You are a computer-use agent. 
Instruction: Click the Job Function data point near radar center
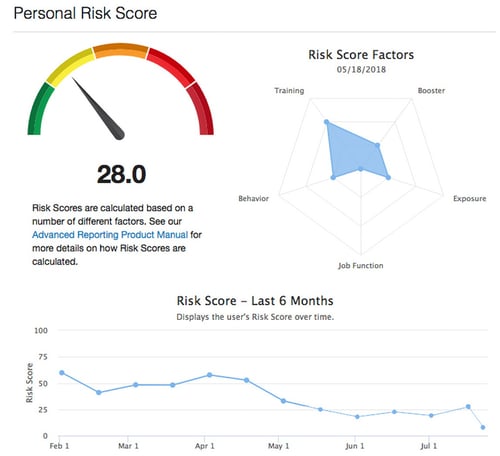pyautogui.click(x=361, y=169)
